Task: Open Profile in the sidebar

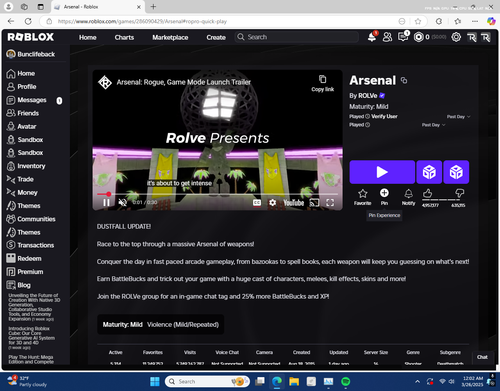Action: pos(21,87)
